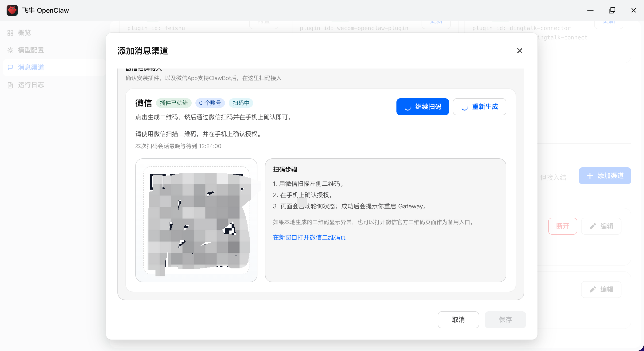Click the 飞牛 OpenClaw app logo
The image size is (644, 351).
pyautogui.click(x=12, y=10)
